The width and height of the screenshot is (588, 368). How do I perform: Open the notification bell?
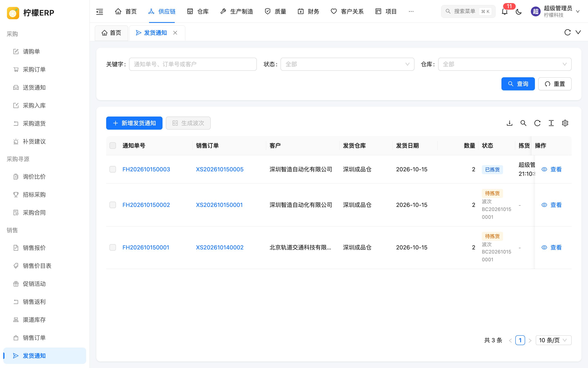pyautogui.click(x=505, y=11)
